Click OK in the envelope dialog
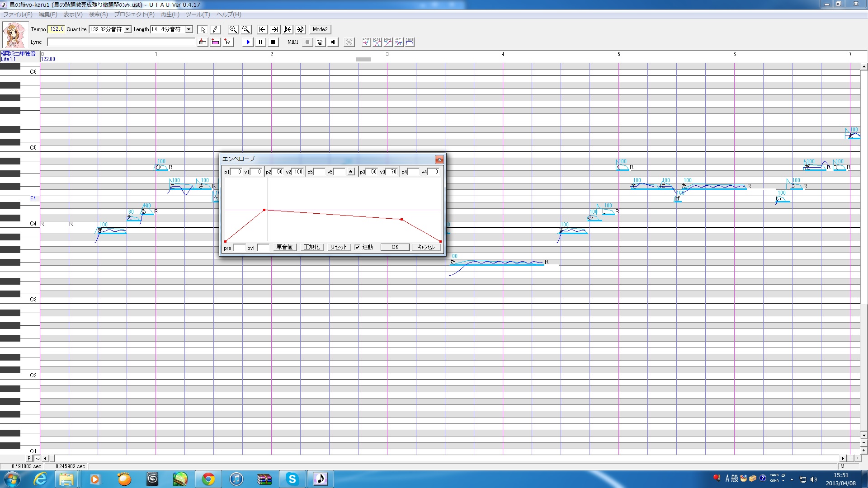Screen dimensions: 868x488 (395, 247)
